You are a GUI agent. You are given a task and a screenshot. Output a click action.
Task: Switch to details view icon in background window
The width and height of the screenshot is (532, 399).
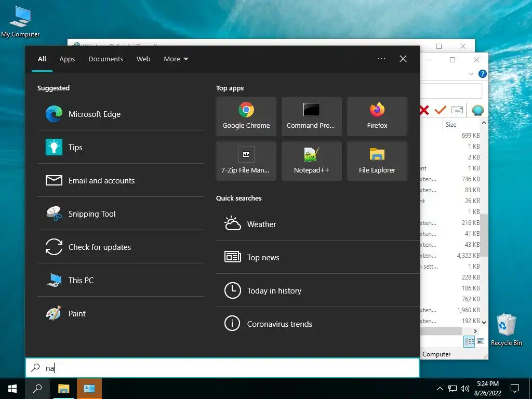[x=470, y=341]
